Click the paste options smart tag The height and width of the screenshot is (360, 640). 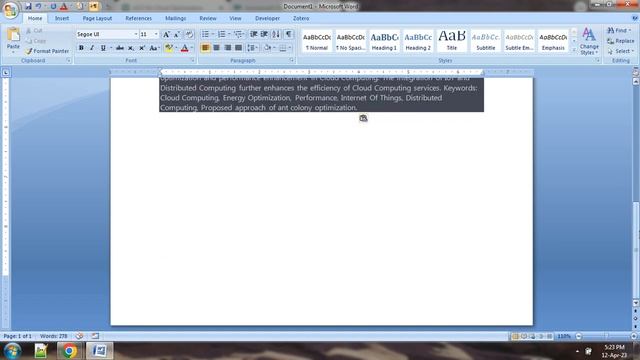[363, 118]
